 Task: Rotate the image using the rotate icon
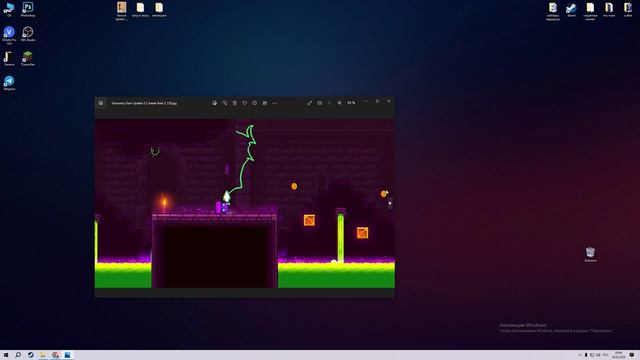224,103
